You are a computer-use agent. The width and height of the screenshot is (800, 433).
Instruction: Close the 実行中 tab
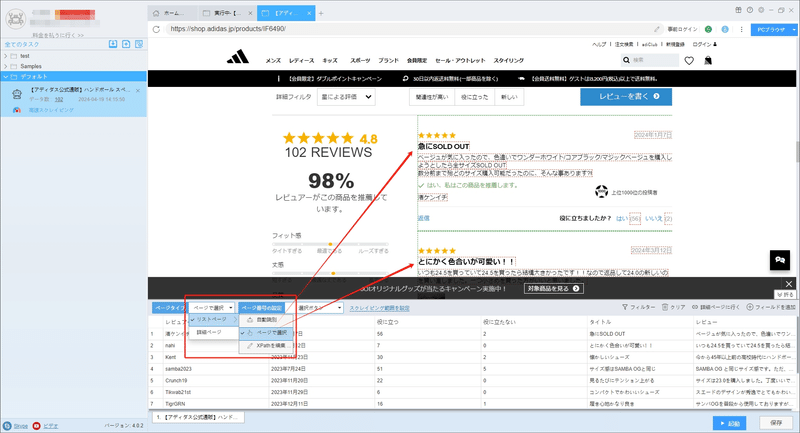coord(250,13)
